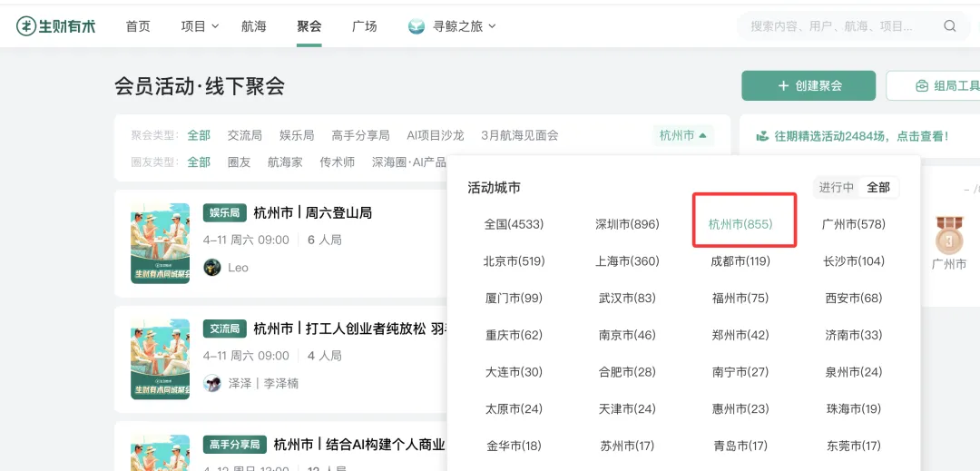980x471 pixels.
Task: Select city 东莞市(17)
Action: [854, 446]
